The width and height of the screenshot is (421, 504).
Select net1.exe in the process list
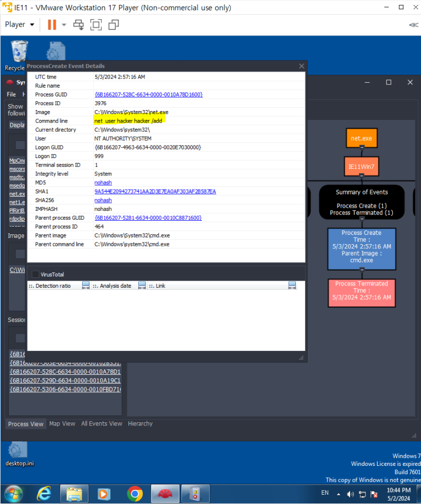[17, 202]
